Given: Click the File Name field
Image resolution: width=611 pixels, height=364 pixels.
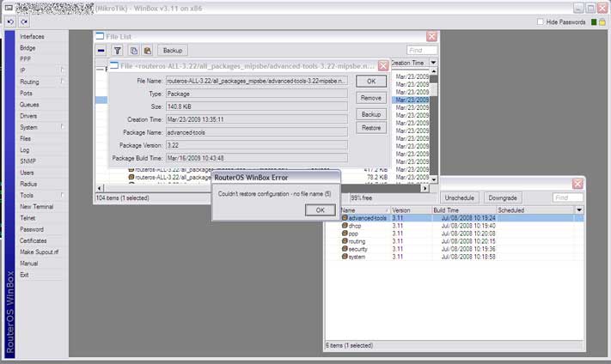Looking at the screenshot, I should point(256,81).
